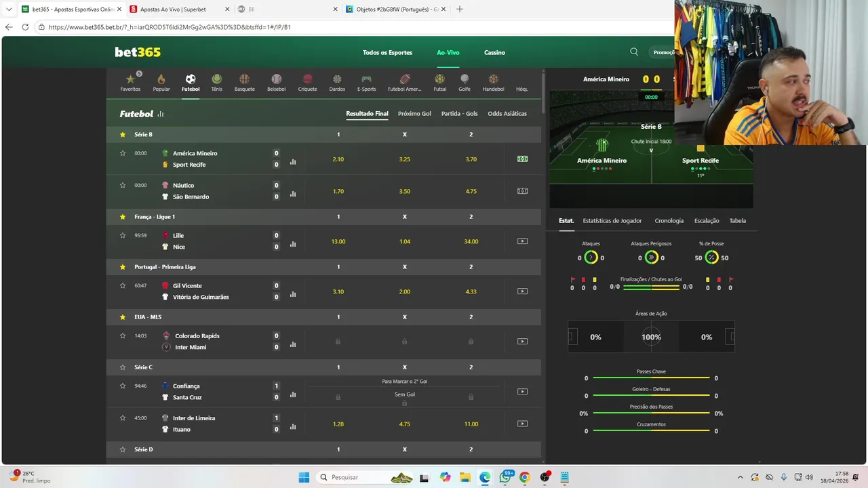Switch to Partida - Gols market tab
The width and height of the screenshot is (868, 488).
[459, 114]
